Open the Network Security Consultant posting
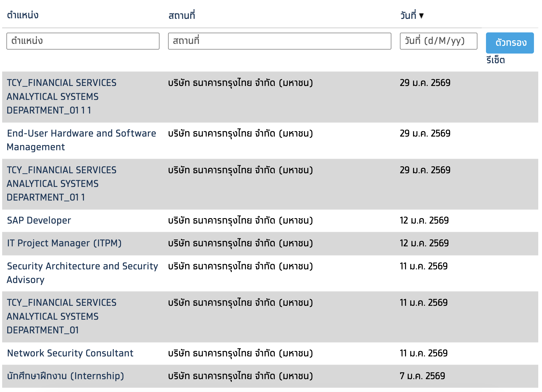The height and width of the screenshot is (392, 542). click(70, 353)
